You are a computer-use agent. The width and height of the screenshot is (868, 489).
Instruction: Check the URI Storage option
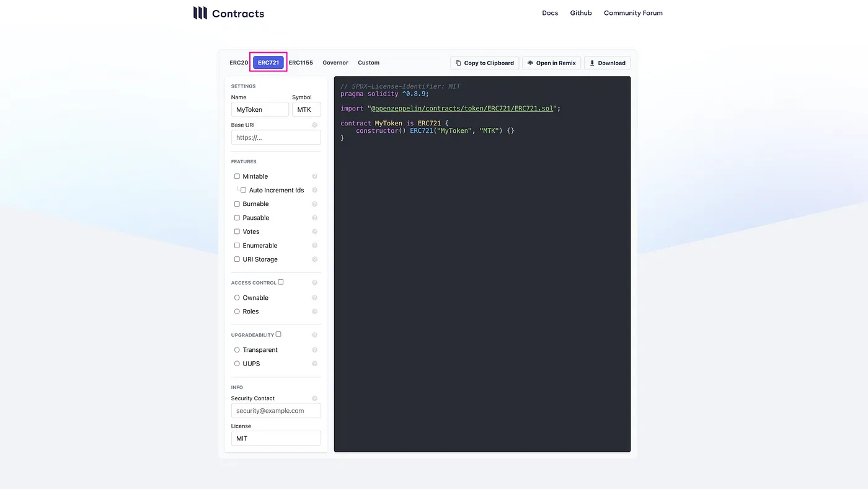point(237,259)
